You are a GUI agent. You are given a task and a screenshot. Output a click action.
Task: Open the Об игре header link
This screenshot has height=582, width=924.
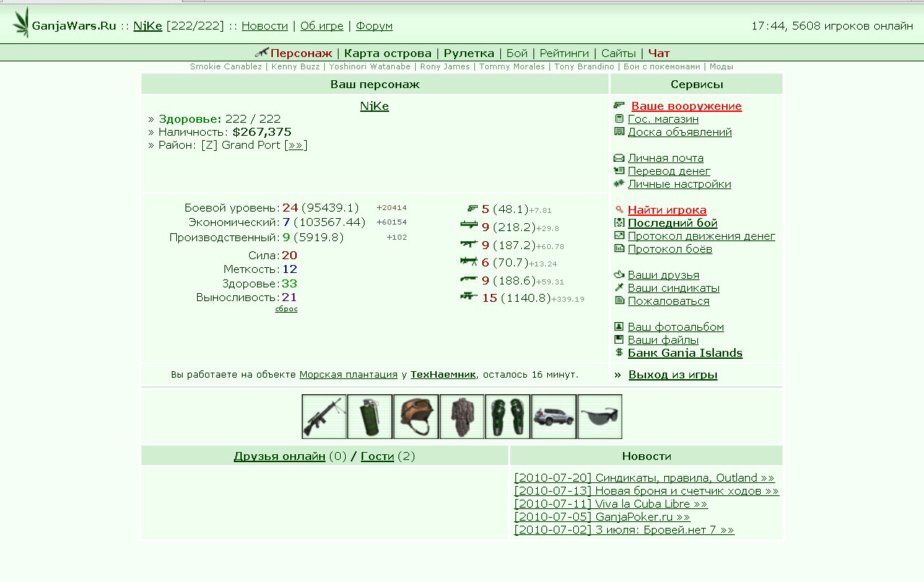coord(322,26)
